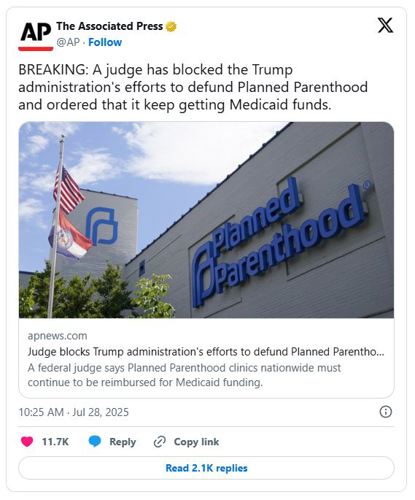The width and height of the screenshot is (415, 500).
Task: Open the X logo in corner
Action: tap(385, 25)
